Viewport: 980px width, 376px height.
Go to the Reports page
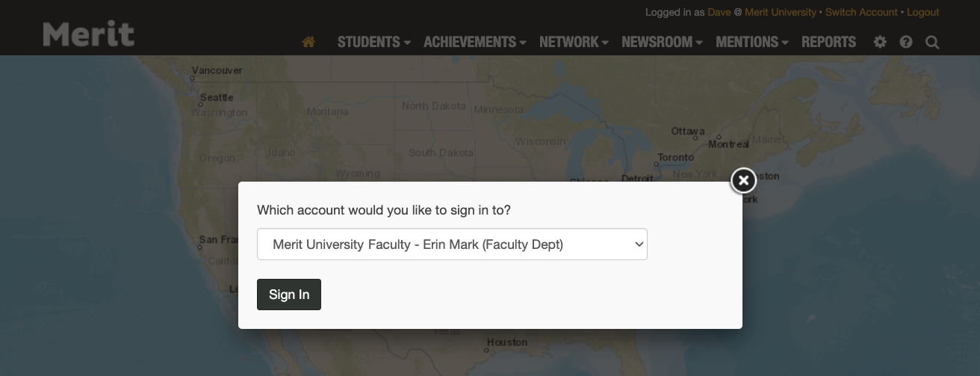click(x=828, y=43)
